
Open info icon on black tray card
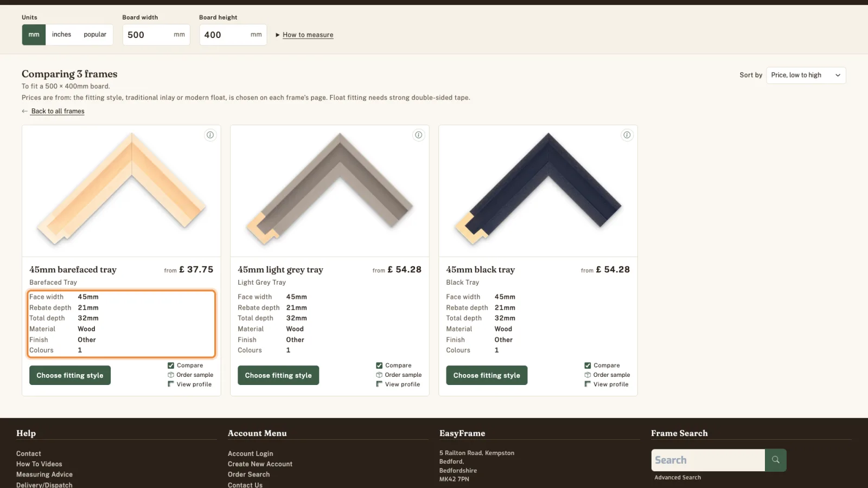(627, 135)
